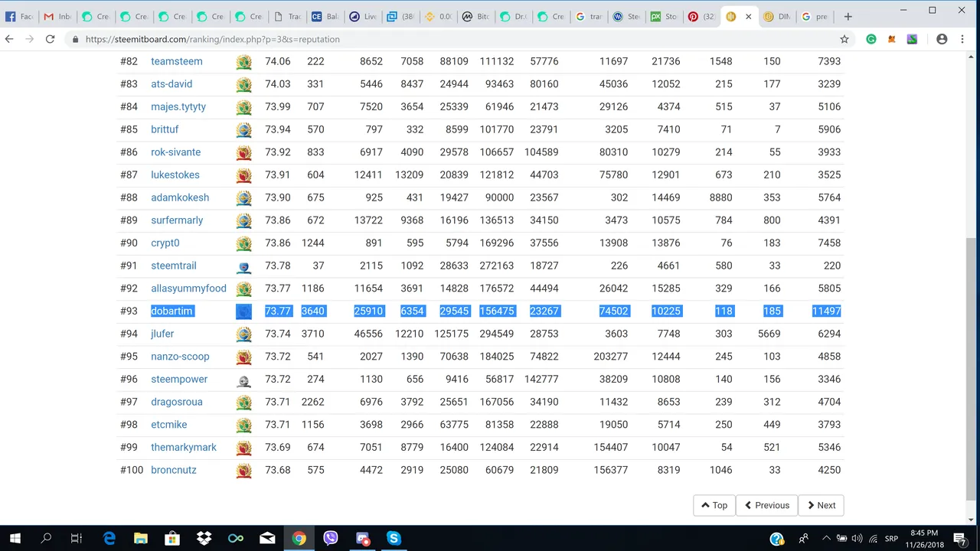980x551 pixels.
Task: Open Grammarly extension icon
Action: (871, 39)
